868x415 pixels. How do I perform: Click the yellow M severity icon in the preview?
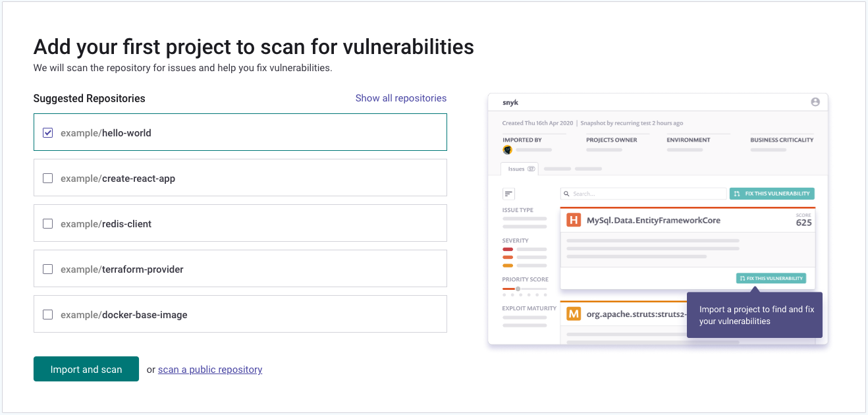tap(574, 314)
